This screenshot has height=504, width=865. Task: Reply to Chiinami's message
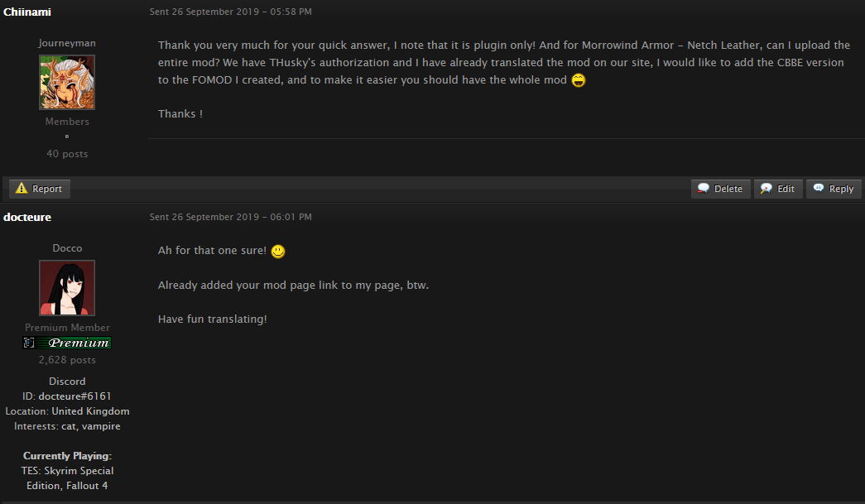point(834,189)
